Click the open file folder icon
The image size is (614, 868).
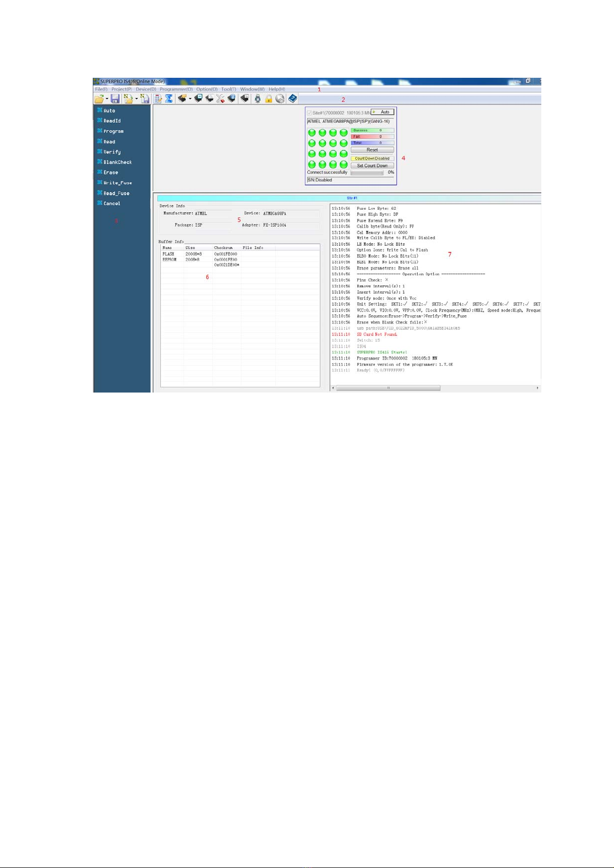[99, 99]
